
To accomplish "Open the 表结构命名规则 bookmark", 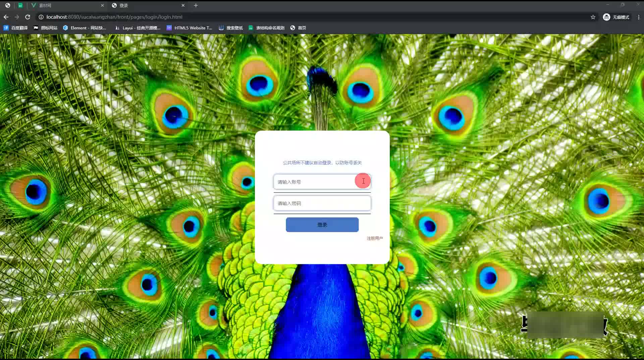I will (266, 28).
